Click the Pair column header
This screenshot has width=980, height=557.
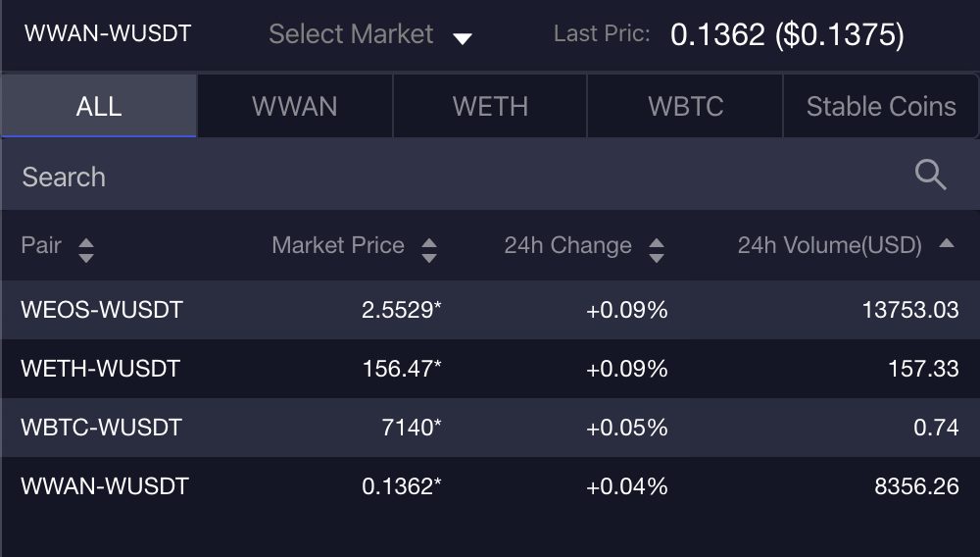click(x=41, y=245)
